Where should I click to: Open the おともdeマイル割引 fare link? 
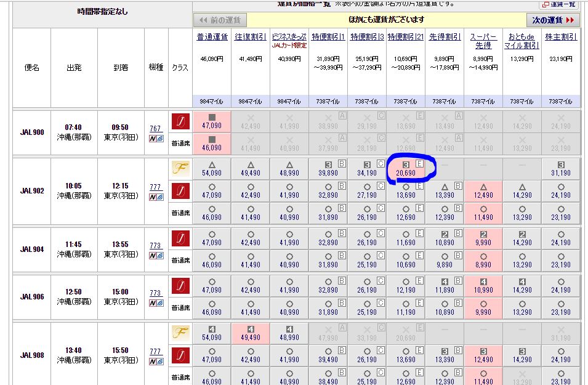522,41
